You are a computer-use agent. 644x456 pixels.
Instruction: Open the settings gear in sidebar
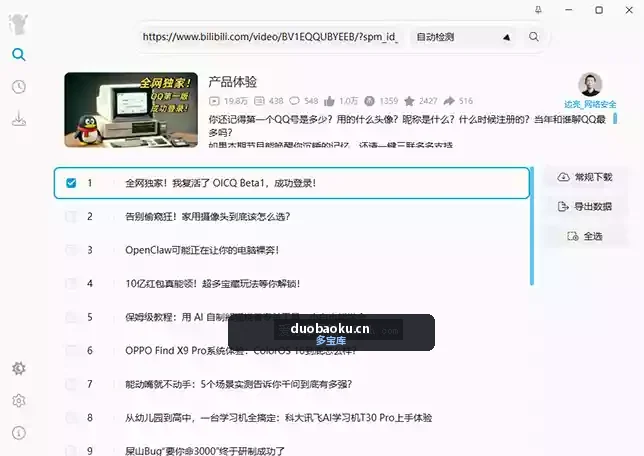18,401
